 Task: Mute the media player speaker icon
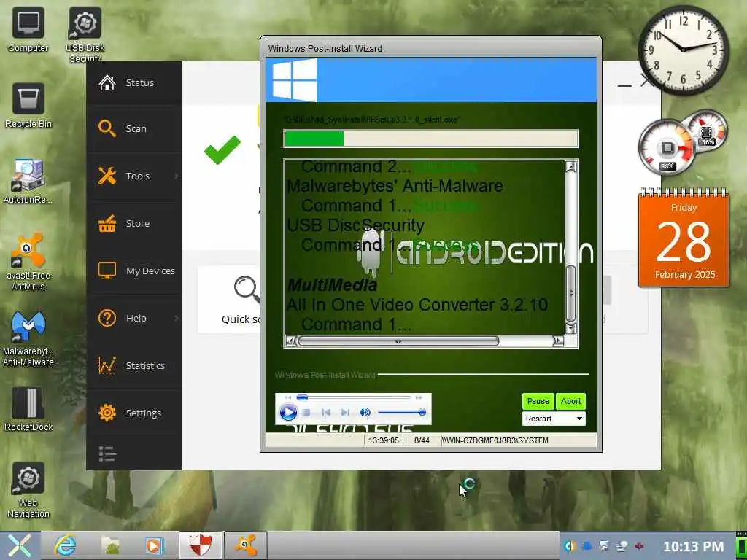[365, 413]
